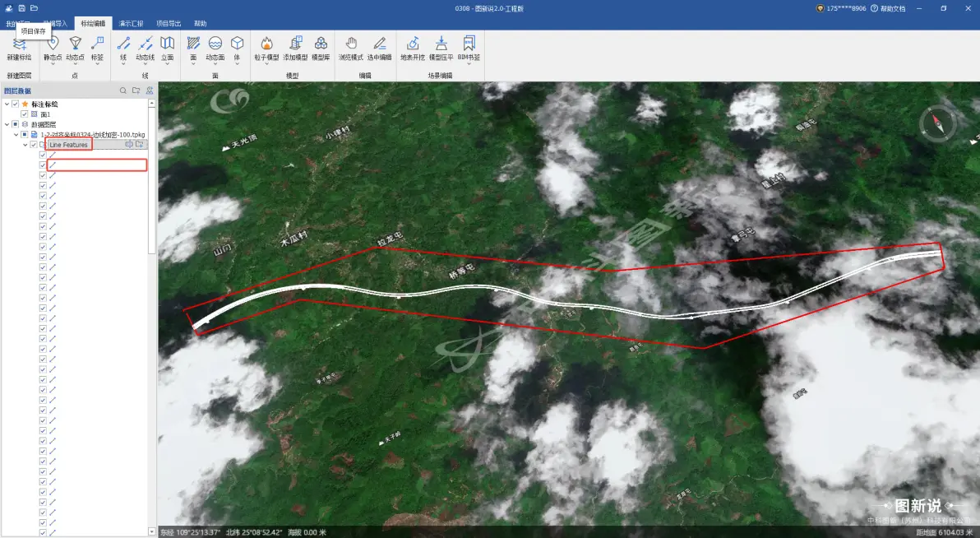980x538 pixels.
Task: Click the user icon in 图层数据 header
Action: tap(150, 90)
